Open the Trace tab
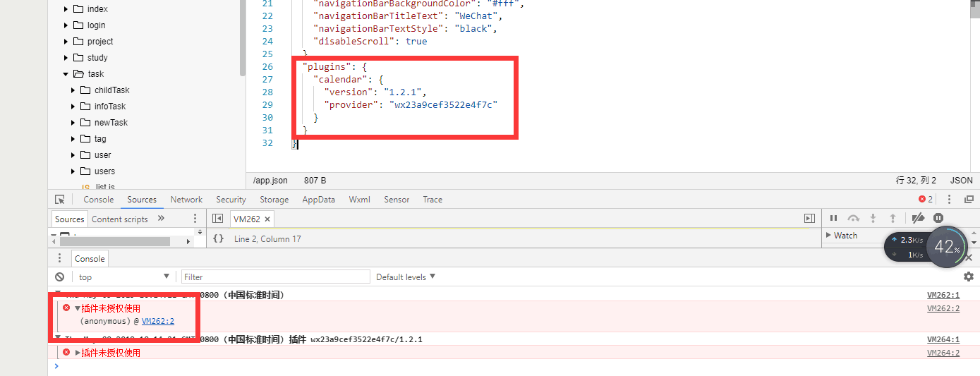 click(x=432, y=200)
